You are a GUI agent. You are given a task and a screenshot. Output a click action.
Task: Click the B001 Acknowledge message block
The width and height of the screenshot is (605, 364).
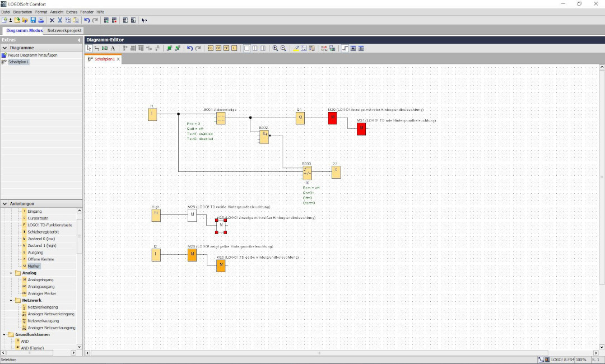pos(221,118)
